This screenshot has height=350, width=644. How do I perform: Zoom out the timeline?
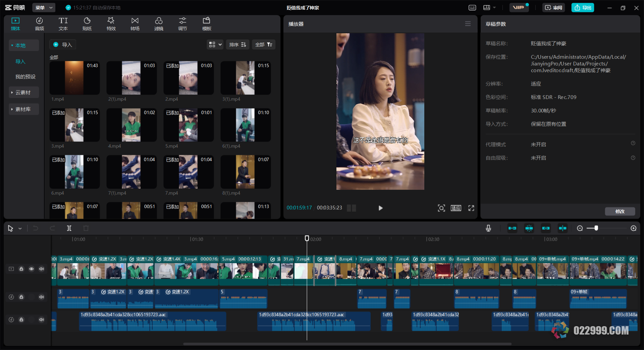[x=580, y=228]
